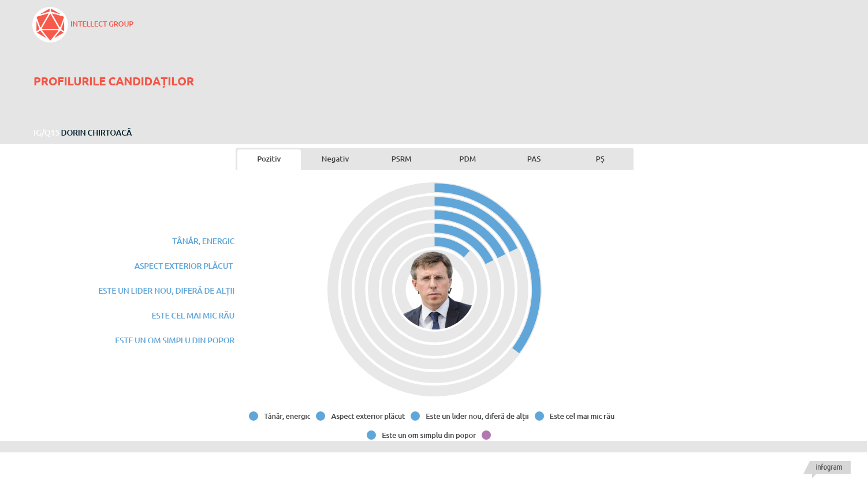Viewport: 868px width, 487px height.
Task: Open the PȘ tab
Action: coord(600,159)
